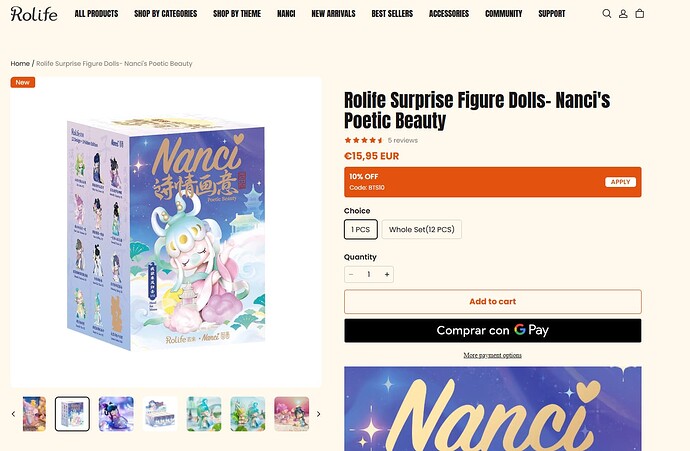Go to Home breadcrumb link

pyautogui.click(x=20, y=64)
